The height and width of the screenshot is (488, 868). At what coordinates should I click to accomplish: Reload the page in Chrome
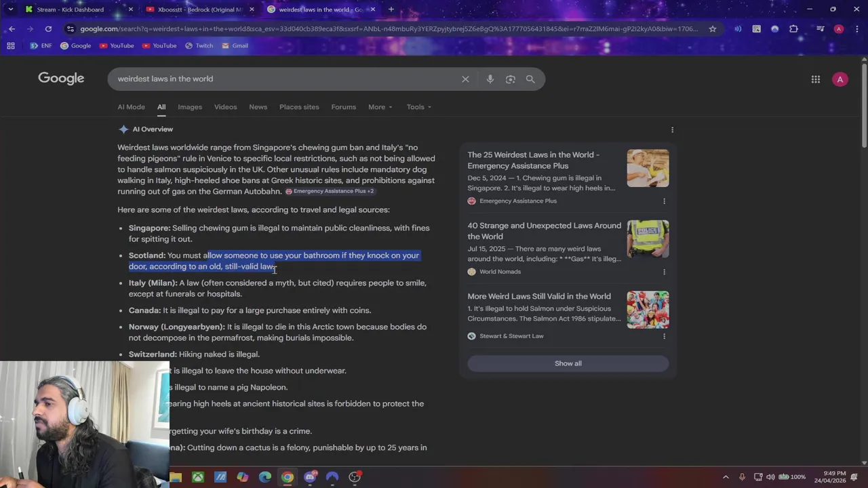coord(48,29)
